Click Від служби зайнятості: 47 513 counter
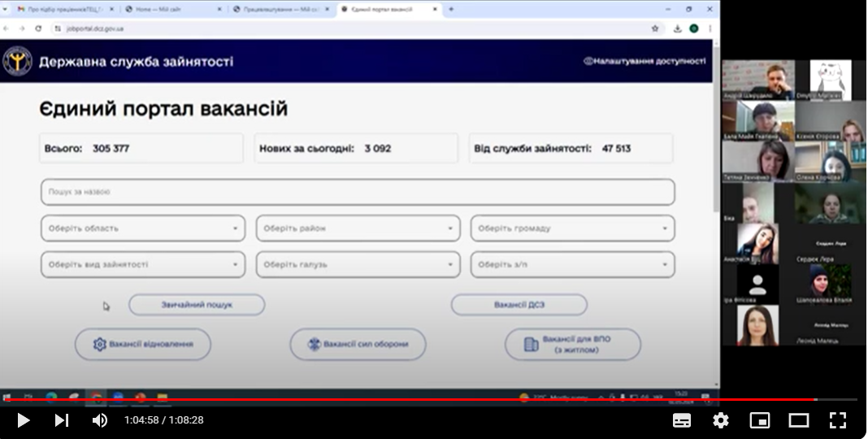The width and height of the screenshot is (868, 439). point(571,148)
